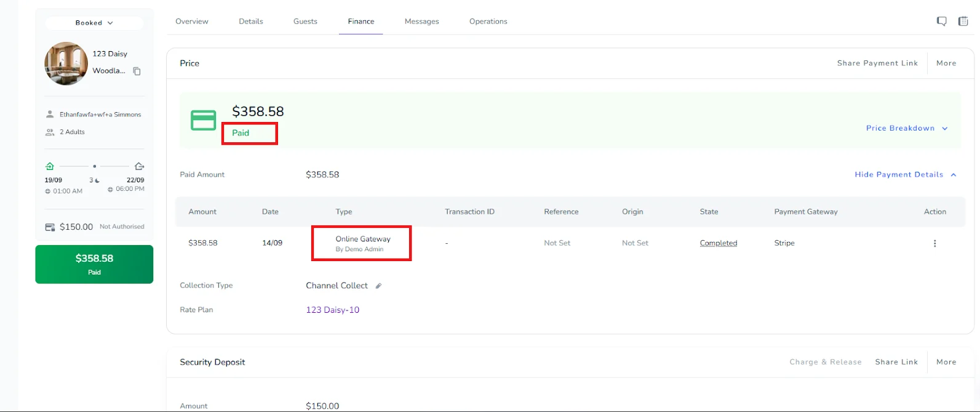Viewport: 980px width, 412px height.
Task: Open the Booked status dropdown
Action: tap(94, 23)
